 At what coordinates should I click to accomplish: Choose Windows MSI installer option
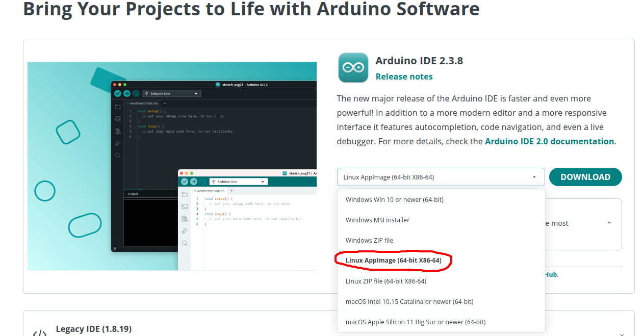[377, 220]
